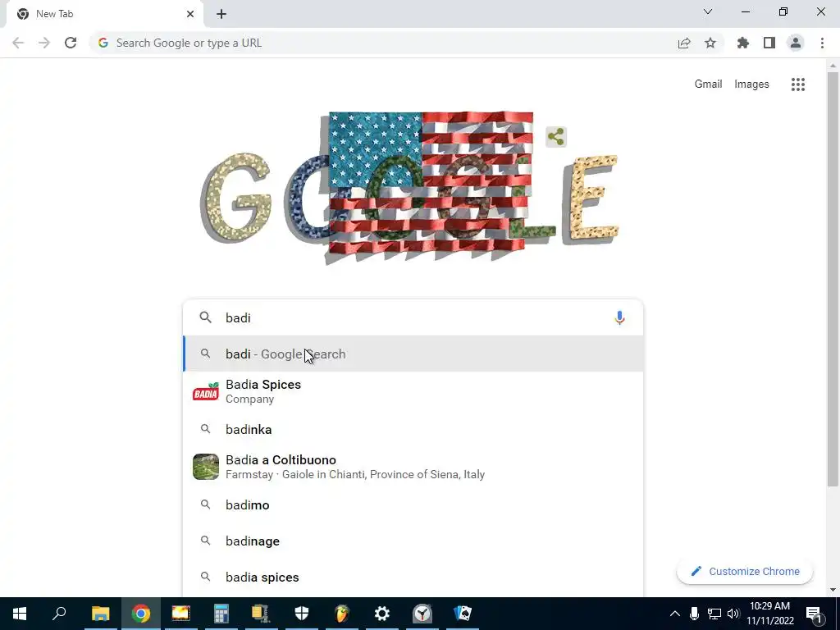Bookmark this tab with the star icon
This screenshot has height=630, width=840.
point(710,43)
